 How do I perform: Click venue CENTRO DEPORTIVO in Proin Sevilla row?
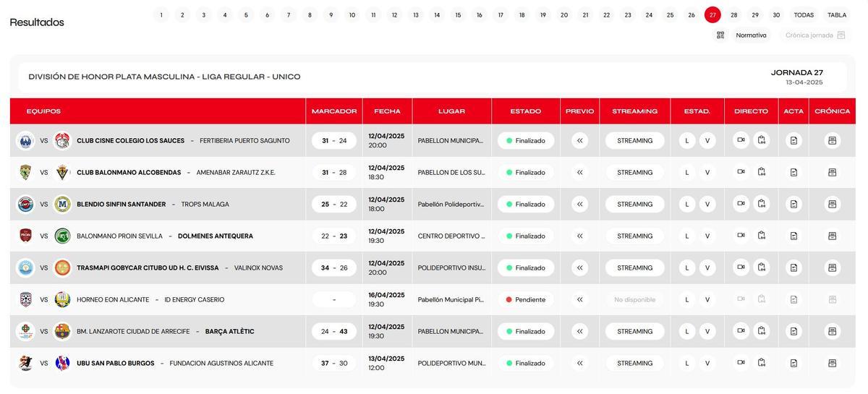451,236
